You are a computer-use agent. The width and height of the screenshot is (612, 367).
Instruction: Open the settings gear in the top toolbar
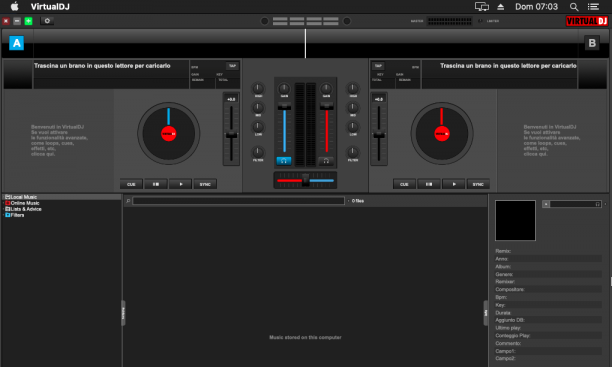tap(47, 21)
